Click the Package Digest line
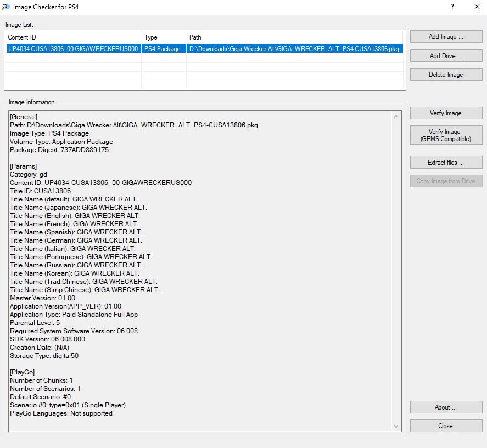Screen dimensions: 487x448 tap(62, 150)
